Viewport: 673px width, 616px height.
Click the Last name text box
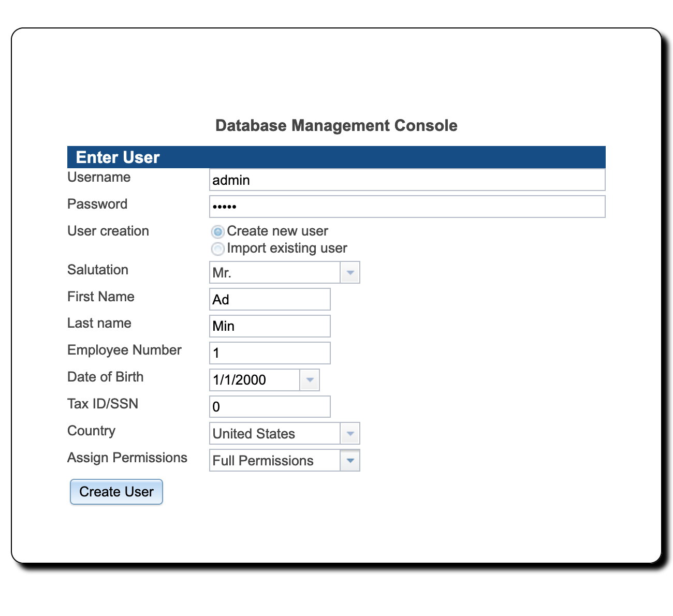point(270,326)
